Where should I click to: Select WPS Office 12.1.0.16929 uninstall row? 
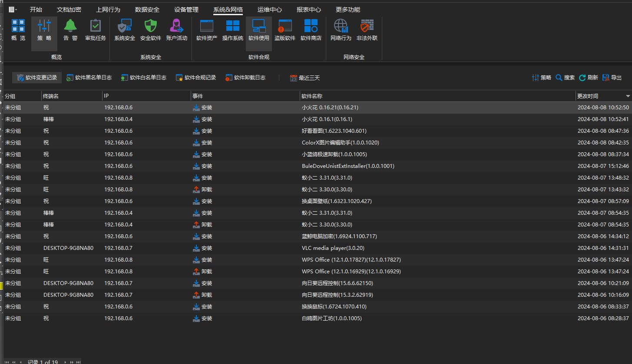(318, 272)
